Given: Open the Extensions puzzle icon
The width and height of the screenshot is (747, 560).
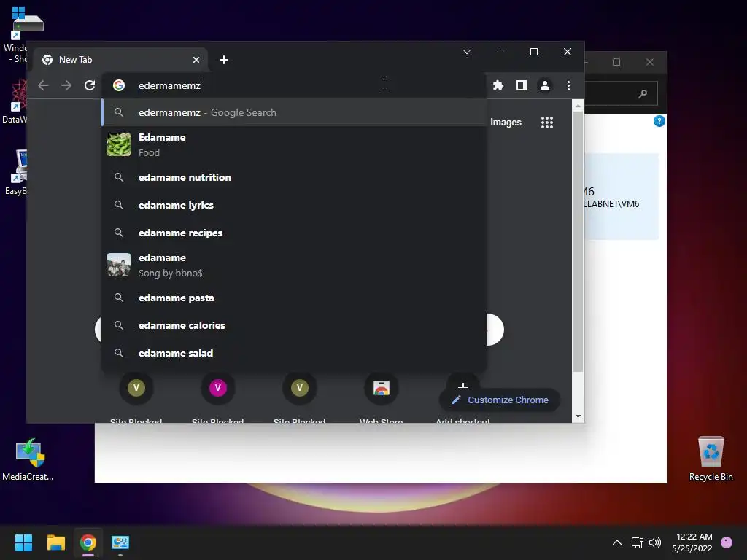Looking at the screenshot, I should [x=498, y=85].
